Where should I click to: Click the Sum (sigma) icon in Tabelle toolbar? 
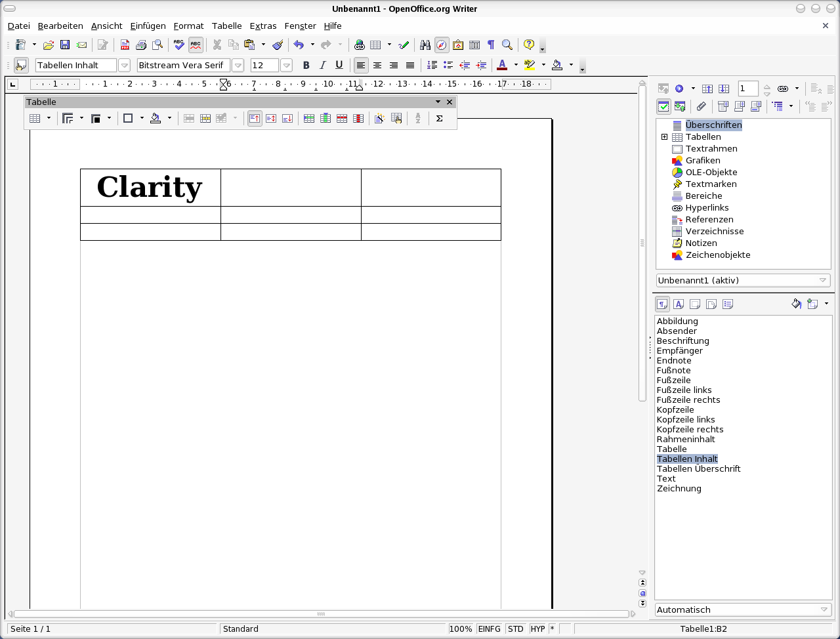(440, 119)
